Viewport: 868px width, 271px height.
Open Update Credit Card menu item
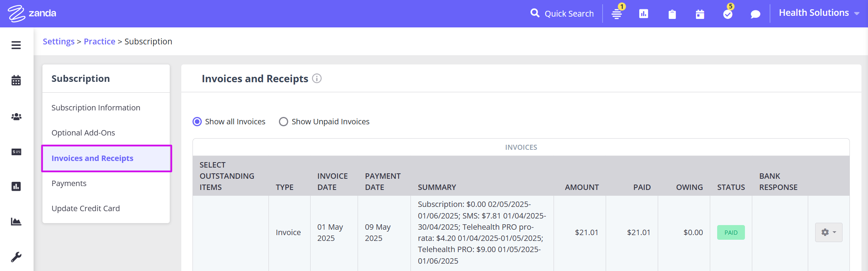[86, 208]
